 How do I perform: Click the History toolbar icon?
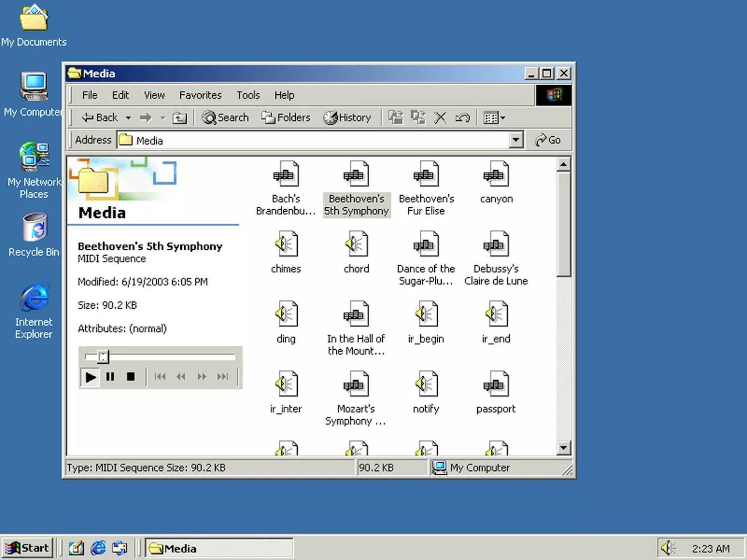(x=349, y=118)
